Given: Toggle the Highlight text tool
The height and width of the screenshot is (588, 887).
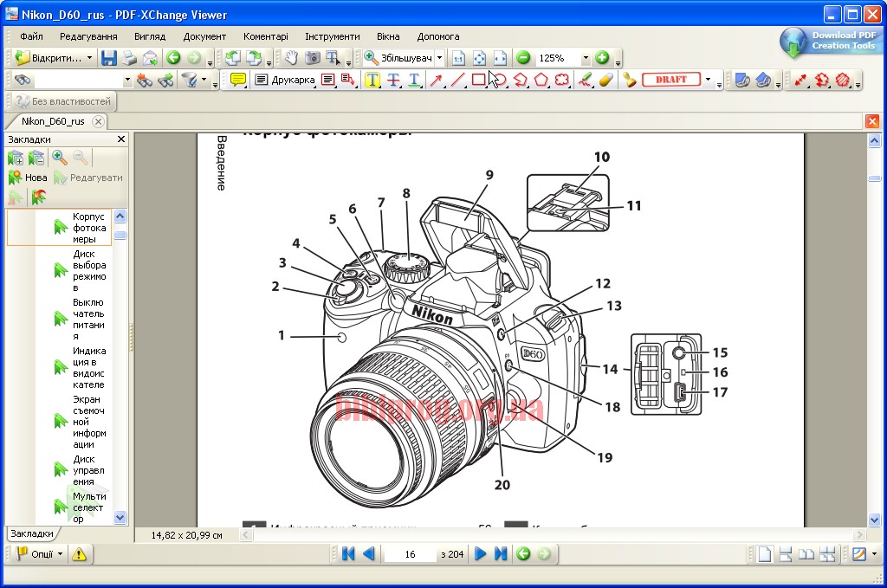Looking at the screenshot, I should [x=372, y=80].
